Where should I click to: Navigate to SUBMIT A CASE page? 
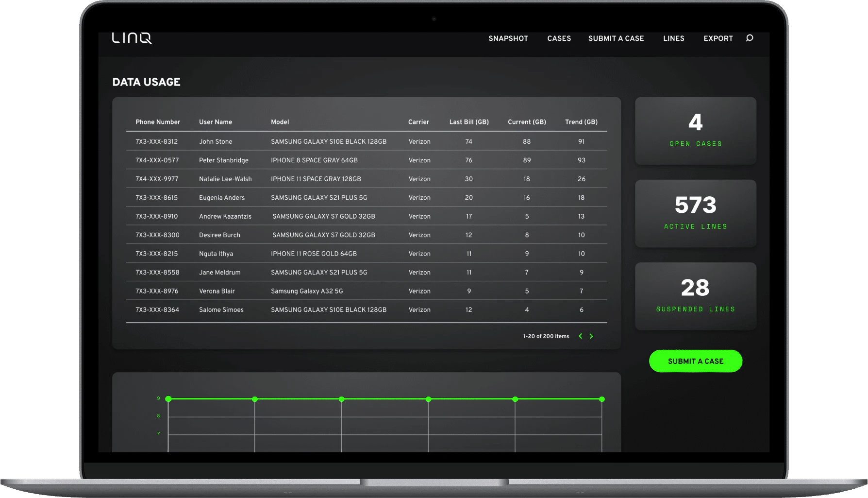pyautogui.click(x=616, y=38)
